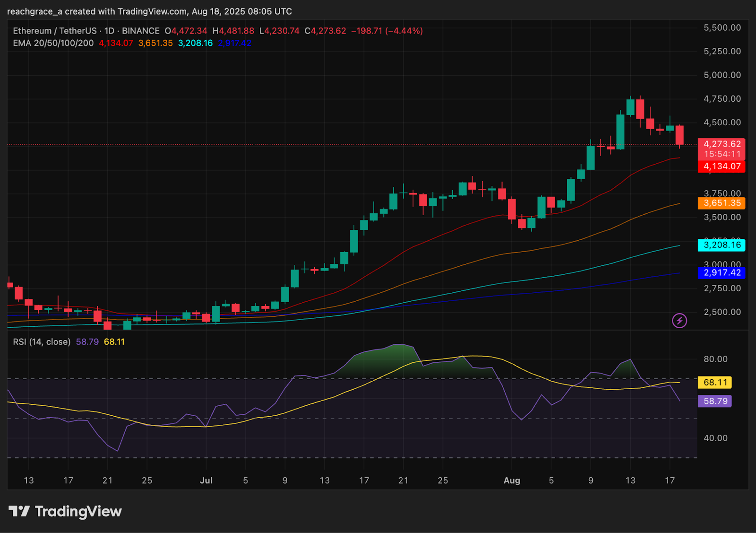Select the orange 3,651.35 EMA 50 axis label
Screen dimensions: 756x533
point(722,203)
